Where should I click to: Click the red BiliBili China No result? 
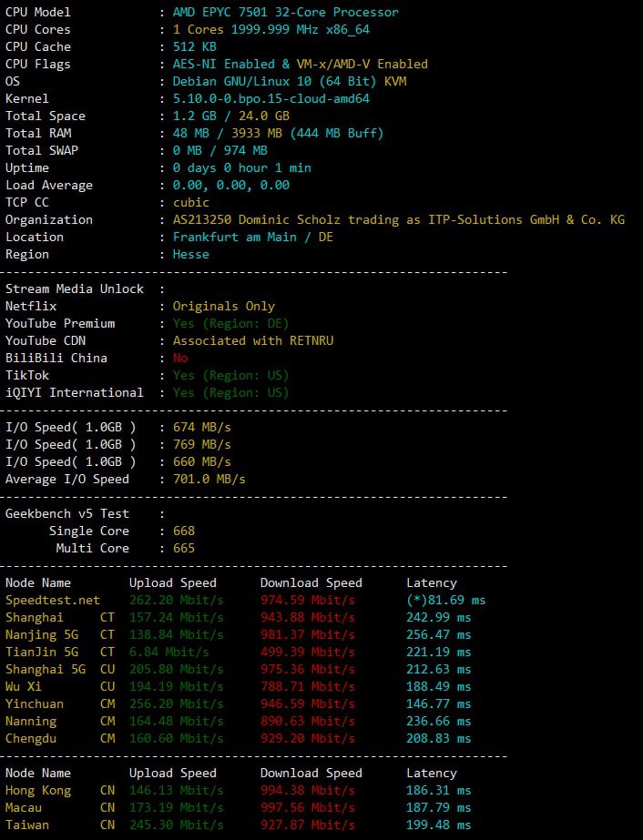click(x=183, y=359)
